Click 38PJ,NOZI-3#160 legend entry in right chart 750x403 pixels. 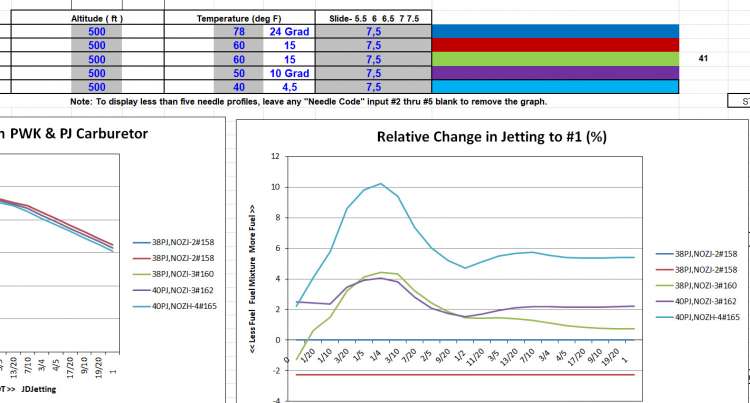pyautogui.click(x=707, y=287)
